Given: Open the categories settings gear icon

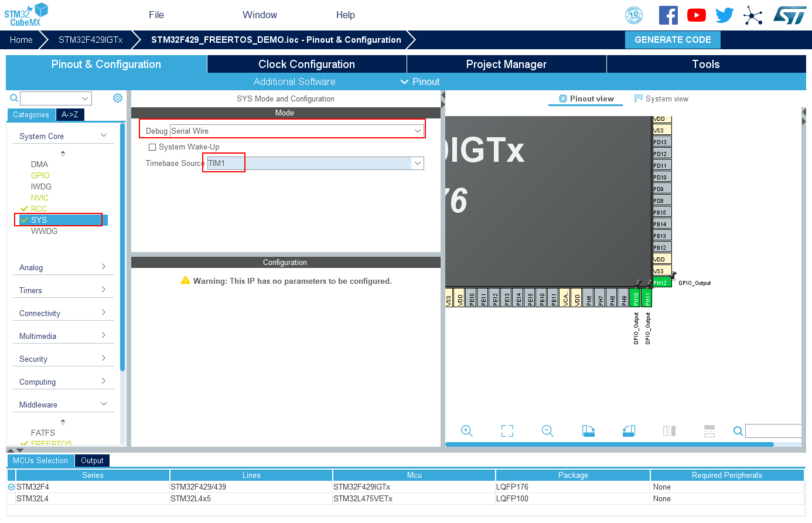Looking at the screenshot, I should 118,98.
